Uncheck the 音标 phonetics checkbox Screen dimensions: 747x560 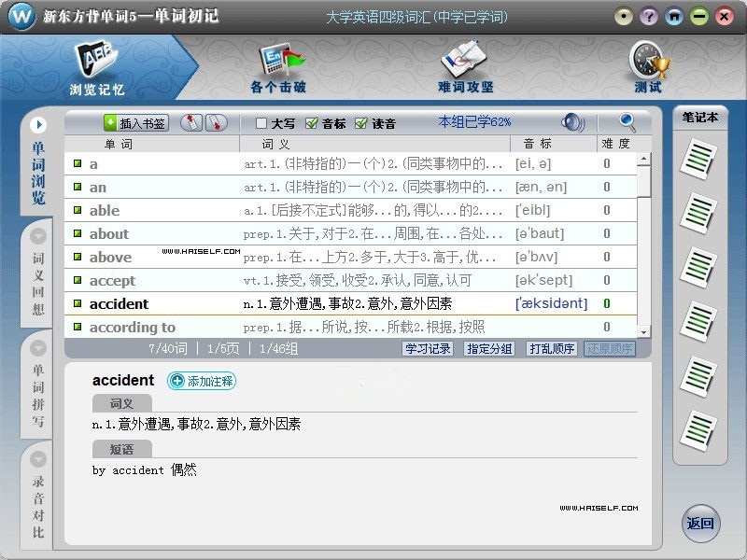(311, 123)
